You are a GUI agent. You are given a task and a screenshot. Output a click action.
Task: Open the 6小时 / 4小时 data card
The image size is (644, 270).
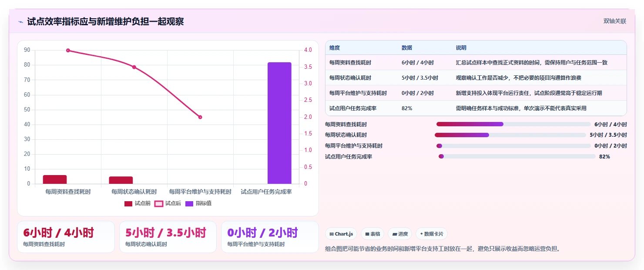pos(66,237)
